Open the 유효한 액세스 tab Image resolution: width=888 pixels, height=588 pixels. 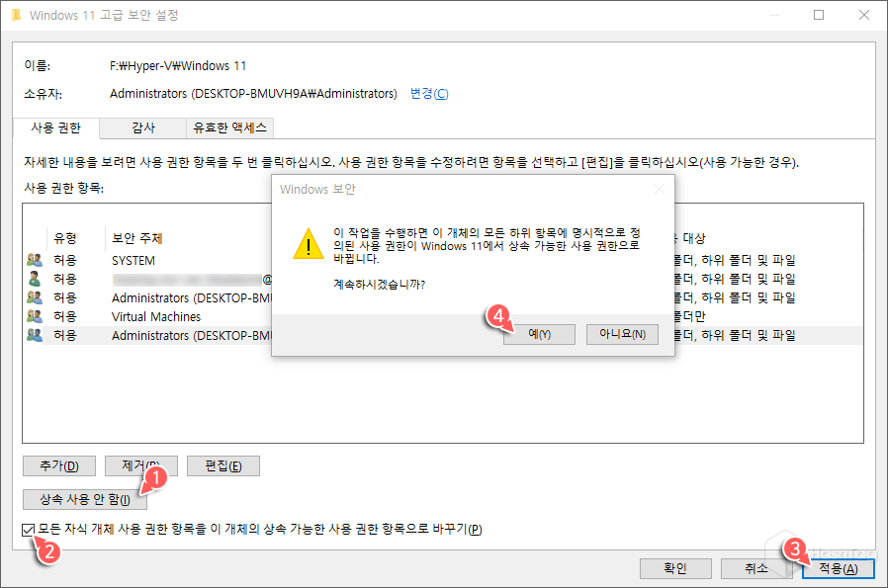230,127
